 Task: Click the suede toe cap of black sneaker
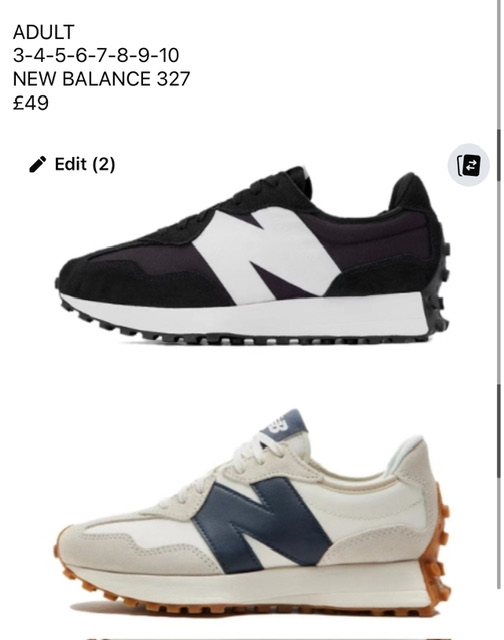(102, 273)
